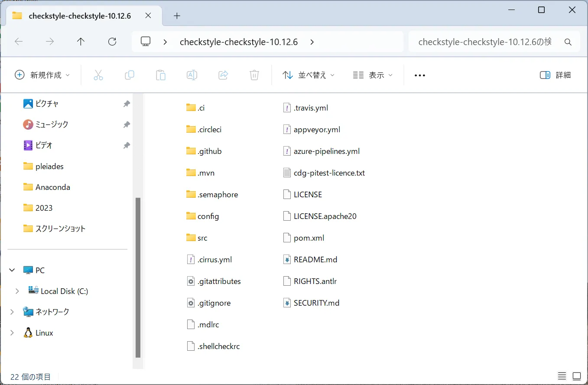
Task: Select the .mvn folder name
Action: pyautogui.click(x=206, y=173)
